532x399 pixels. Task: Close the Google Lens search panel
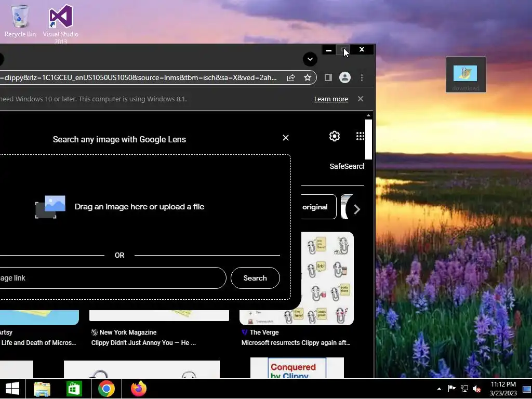tap(286, 138)
